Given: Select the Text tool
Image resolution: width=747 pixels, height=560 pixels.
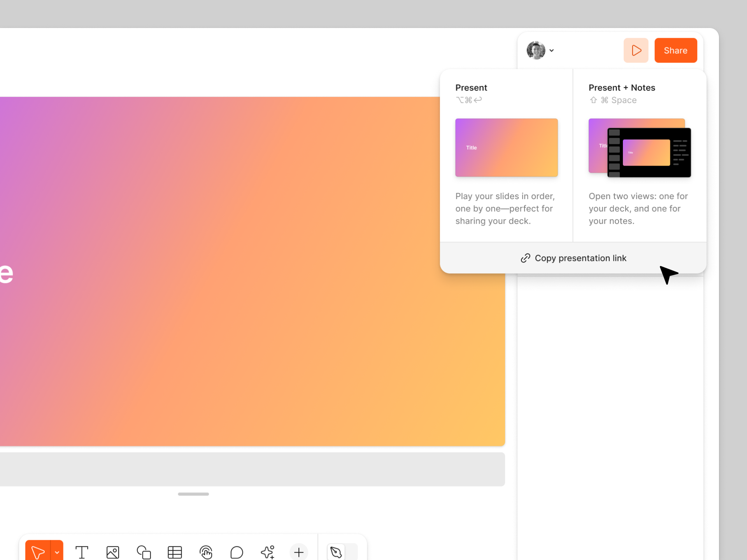Looking at the screenshot, I should [82, 552].
